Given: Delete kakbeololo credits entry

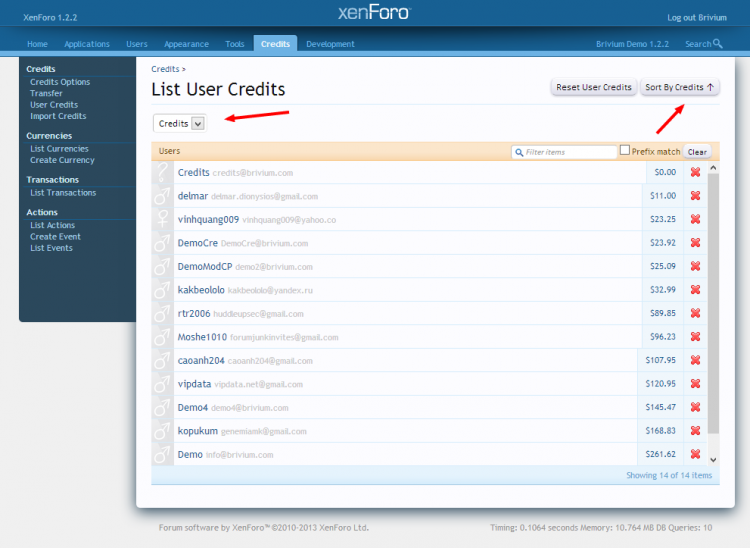Looking at the screenshot, I should point(695,289).
